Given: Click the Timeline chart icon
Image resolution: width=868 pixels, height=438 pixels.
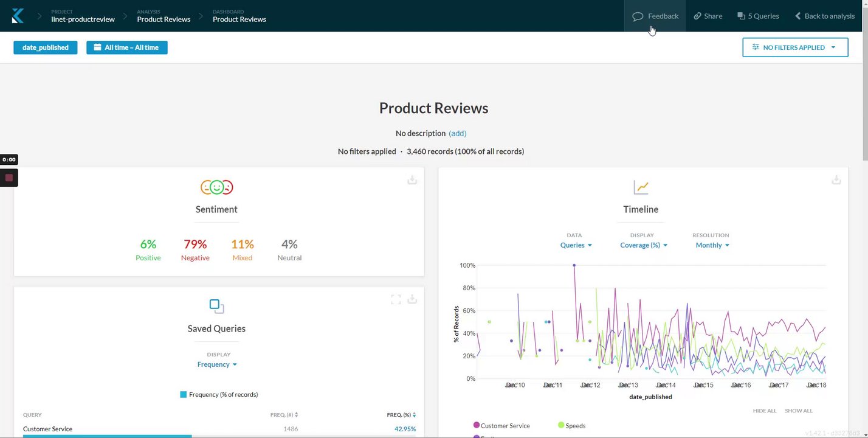Looking at the screenshot, I should click(641, 187).
